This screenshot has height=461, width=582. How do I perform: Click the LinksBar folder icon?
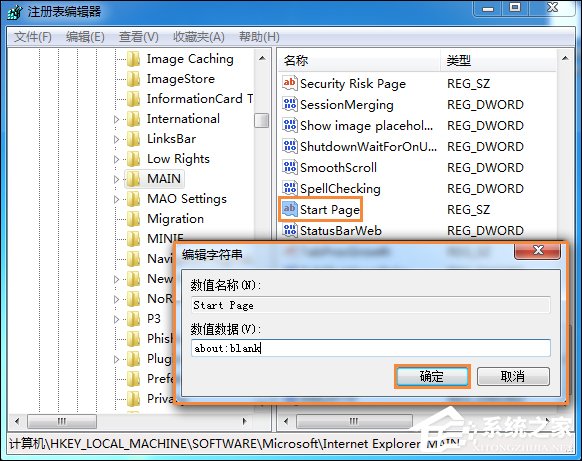pos(133,139)
